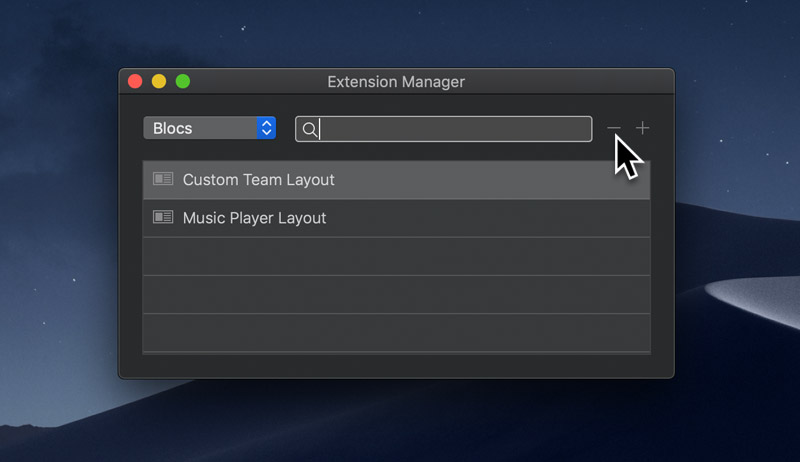Click the first empty list row
Screen dimensions: 800x462
(396, 256)
